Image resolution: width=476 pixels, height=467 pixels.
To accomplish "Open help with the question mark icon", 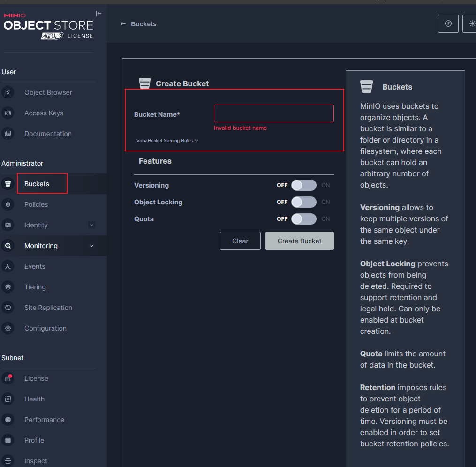I will pyautogui.click(x=448, y=23).
